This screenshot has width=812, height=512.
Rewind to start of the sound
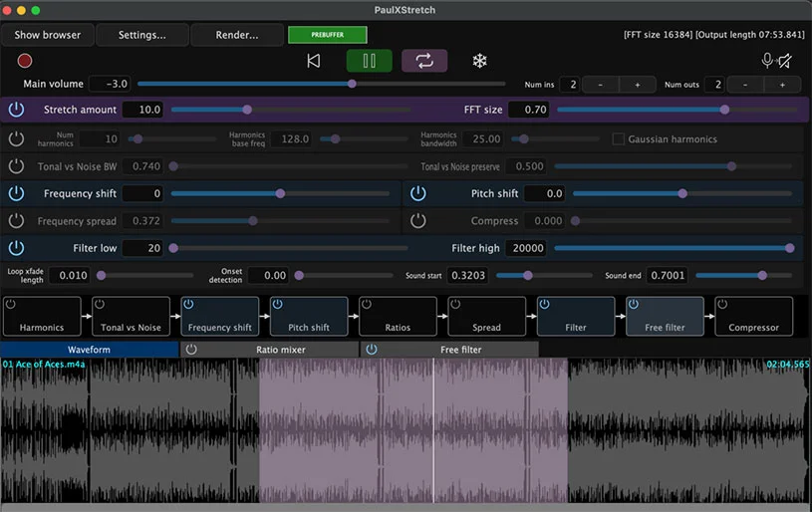(314, 61)
